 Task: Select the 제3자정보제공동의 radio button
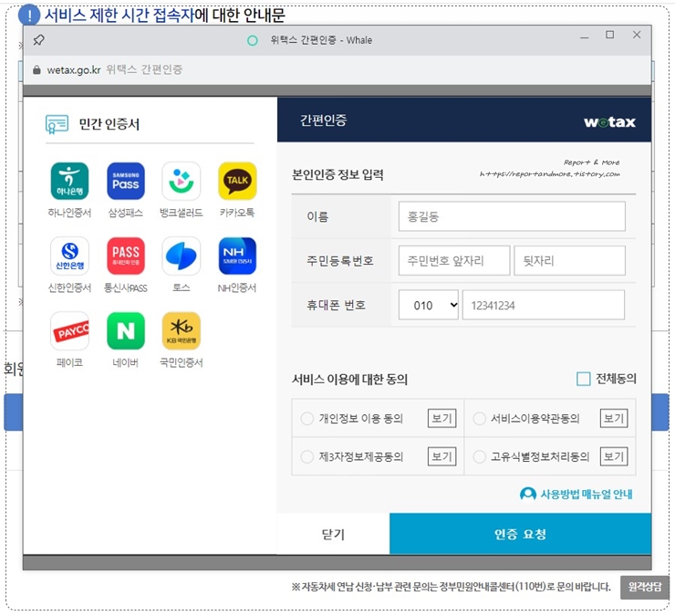point(306,456)
